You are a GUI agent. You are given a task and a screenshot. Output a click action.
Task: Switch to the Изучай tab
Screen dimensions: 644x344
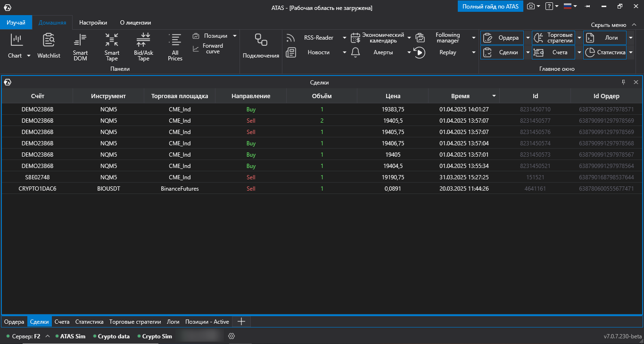click(x=16, y=22)
